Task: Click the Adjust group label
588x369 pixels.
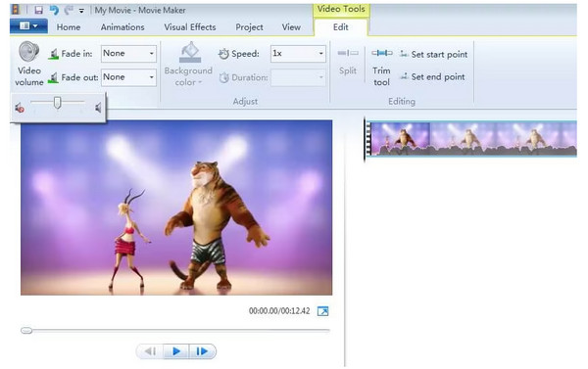Action: (x=245, y=101)
